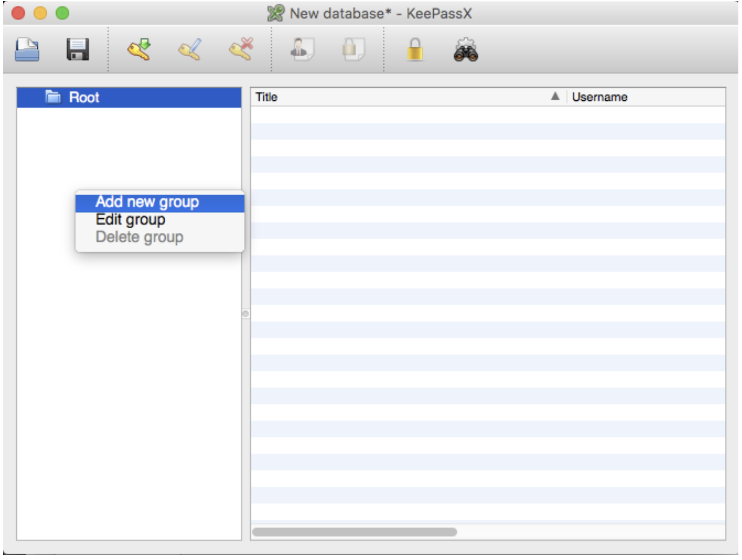This screenshot has width=742, height=560.
Task: Click the green zoom window button
Action: (x=62, y=13)
